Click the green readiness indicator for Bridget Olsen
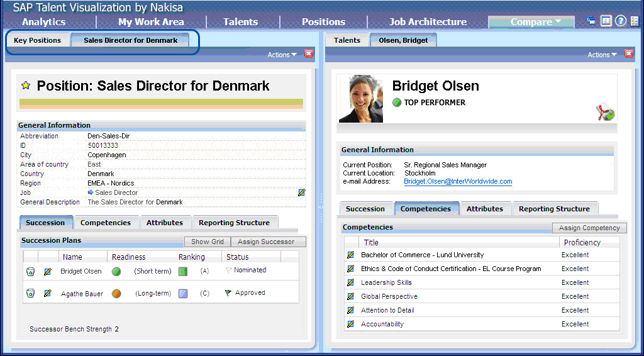This screenshot has width=644, height=356. pyautogui.click(x=116, y=272)
